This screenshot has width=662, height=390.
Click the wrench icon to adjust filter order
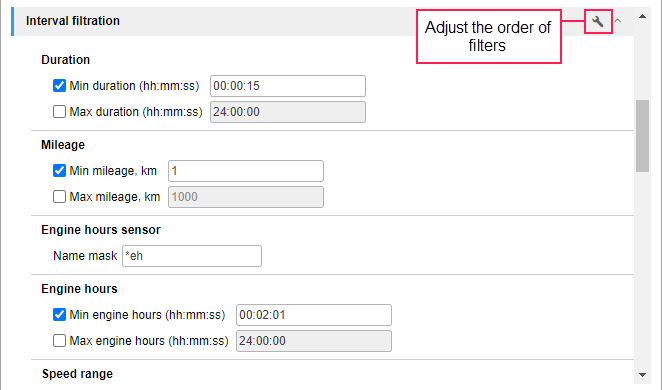598,22
